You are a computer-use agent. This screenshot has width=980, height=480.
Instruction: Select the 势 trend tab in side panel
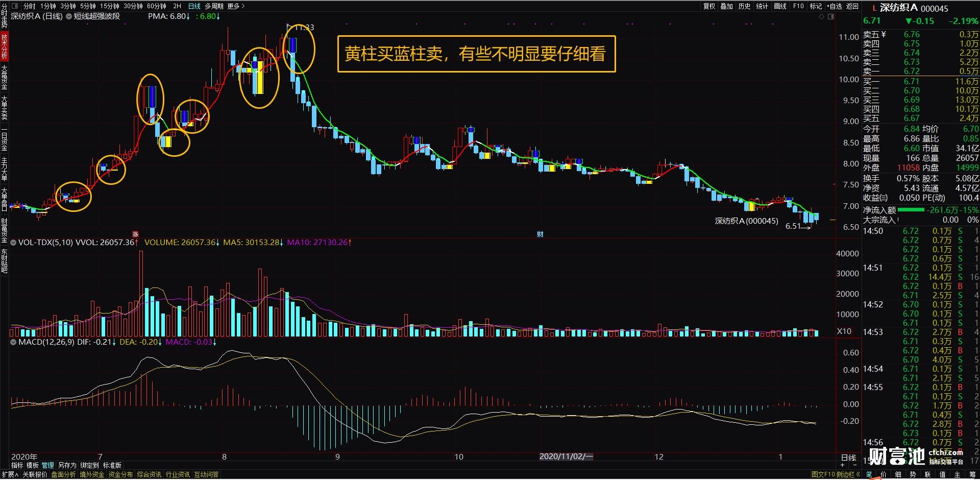pos(913,474)
